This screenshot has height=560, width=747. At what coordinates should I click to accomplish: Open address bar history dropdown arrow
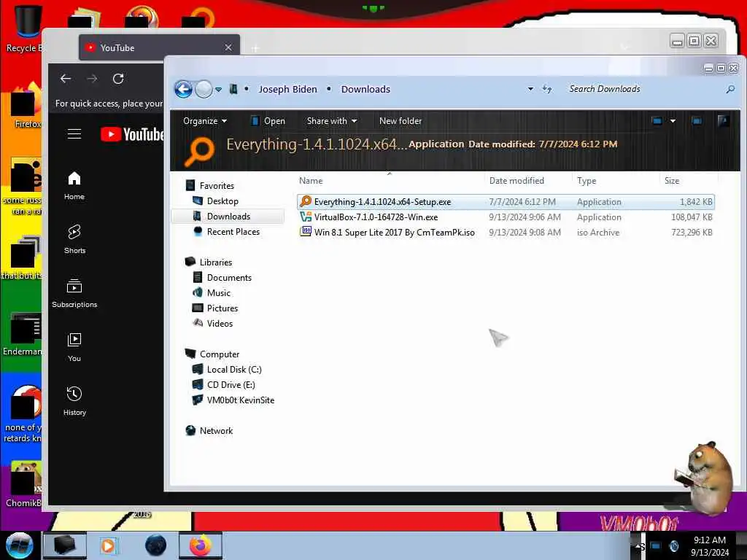[530, 89]
